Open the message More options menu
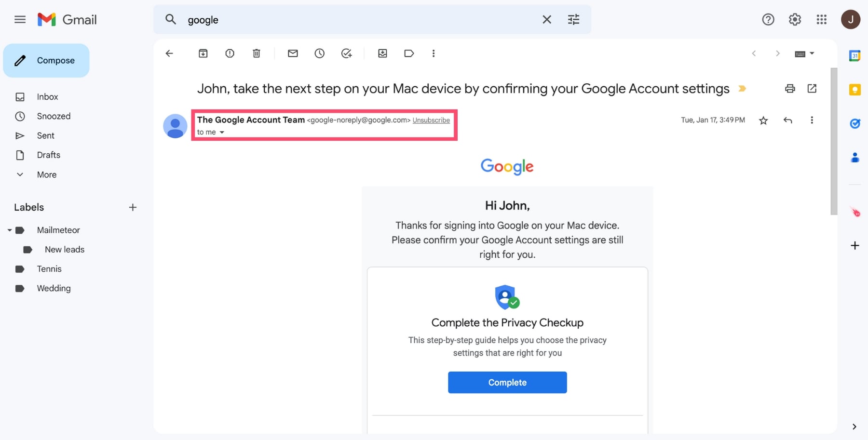The height and width of the screenshot is (440, 868). coord(812,120)
